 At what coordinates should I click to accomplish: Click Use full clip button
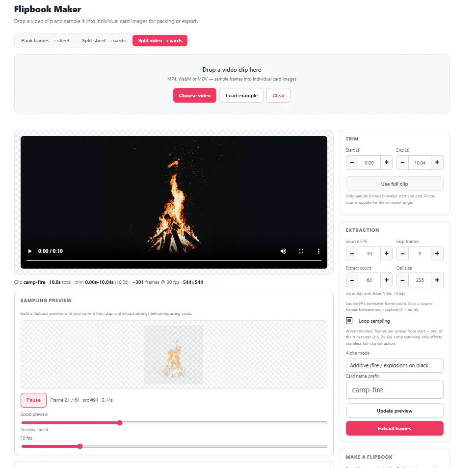(395, 184)
